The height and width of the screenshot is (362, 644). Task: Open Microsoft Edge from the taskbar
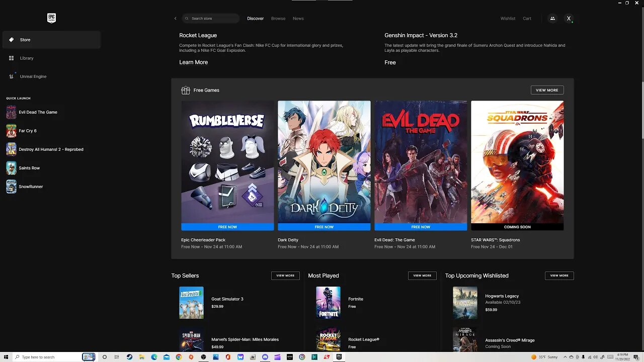154,357
